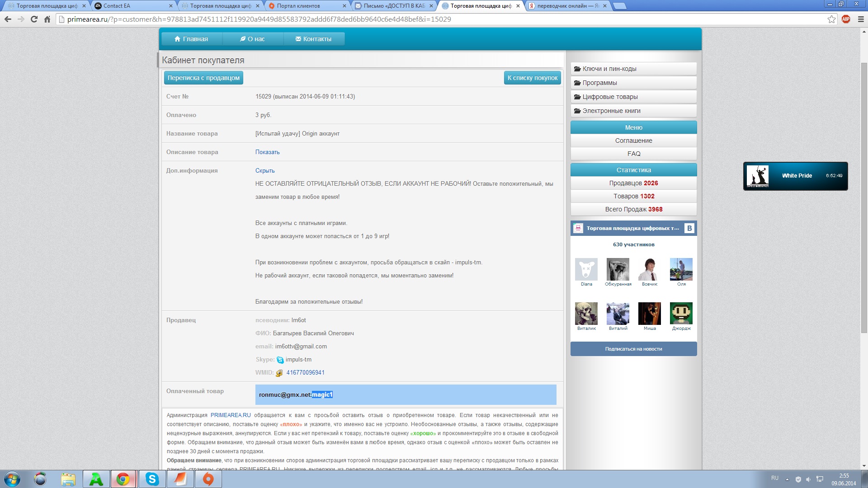Open Skype from the taskbar
This screenshot has height=488, width=868.
[x=152, y=479]
